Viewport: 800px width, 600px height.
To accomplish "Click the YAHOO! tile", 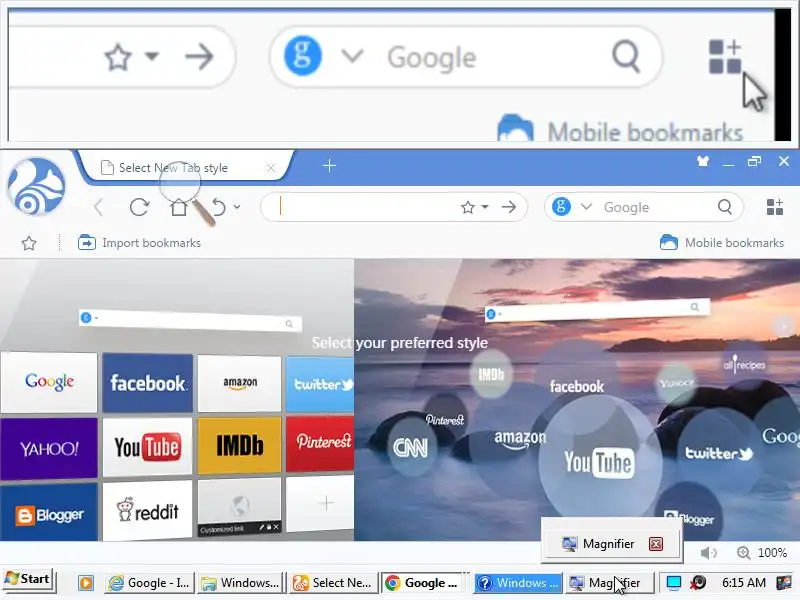I will coord(49,449).
